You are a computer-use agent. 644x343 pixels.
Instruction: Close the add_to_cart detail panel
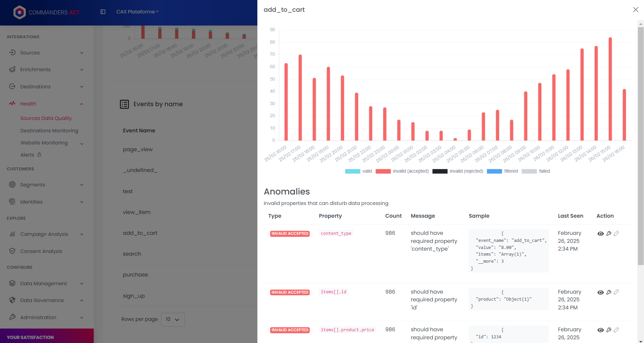636,10
